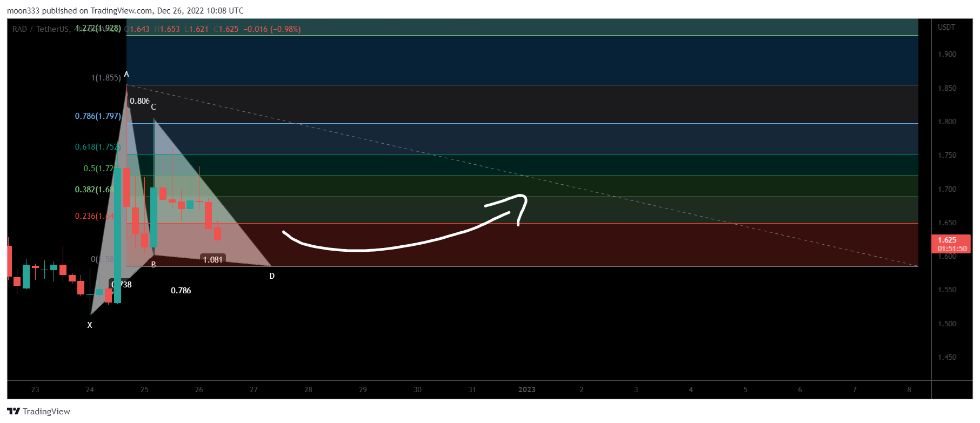980x423 pixels.
Task: Click the 1.800 price axis label
Action: [x=947, y=122]
